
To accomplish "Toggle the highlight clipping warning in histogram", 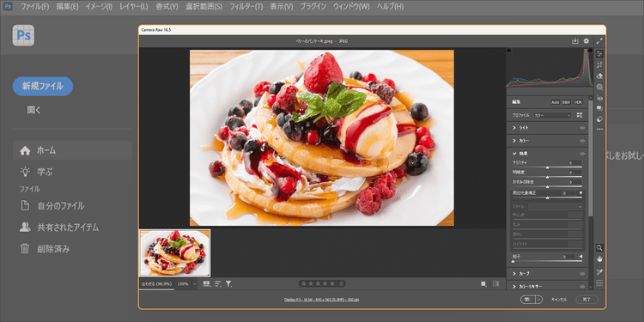I will [x=590, y=50].
